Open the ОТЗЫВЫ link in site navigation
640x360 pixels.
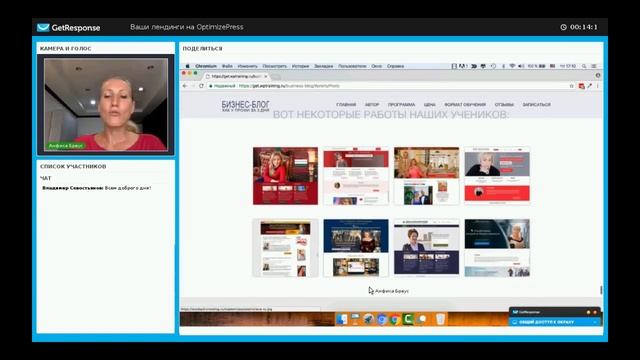point(504,105)
